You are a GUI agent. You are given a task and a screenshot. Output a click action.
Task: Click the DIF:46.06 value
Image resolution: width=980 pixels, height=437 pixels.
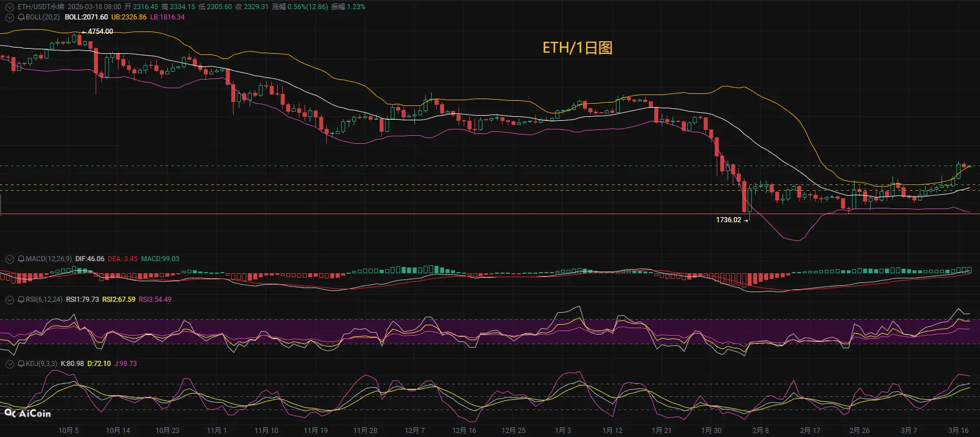coord(90,259)
